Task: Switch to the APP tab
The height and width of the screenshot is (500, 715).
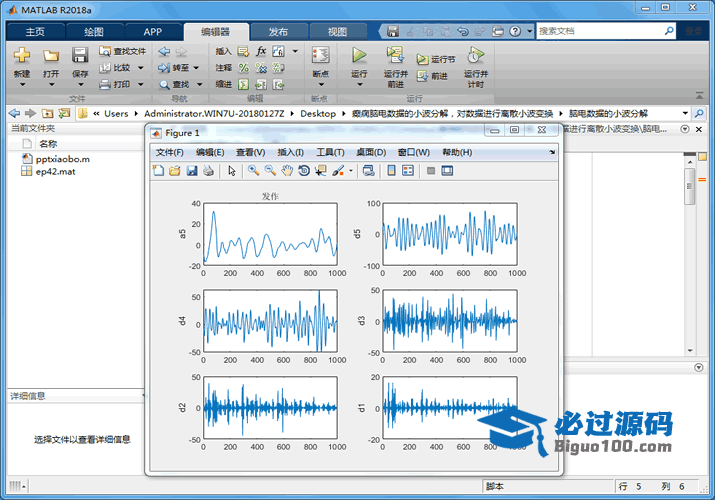Action: (153, 31)
